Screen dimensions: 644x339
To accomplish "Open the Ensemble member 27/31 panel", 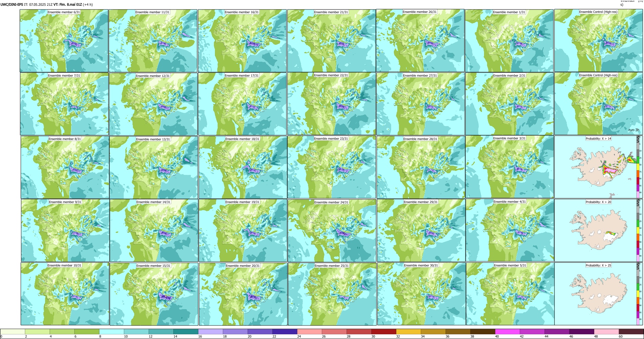I will (421, 104).
